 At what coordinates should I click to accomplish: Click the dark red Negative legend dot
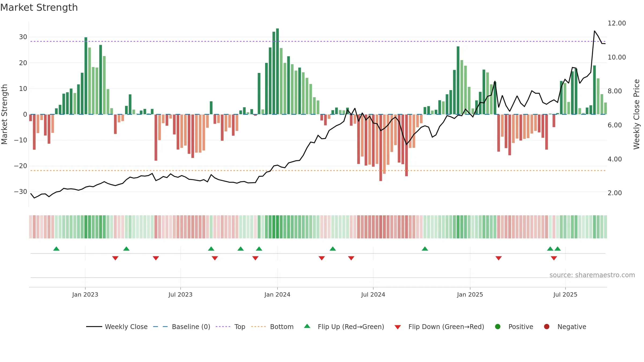point(547,327)
